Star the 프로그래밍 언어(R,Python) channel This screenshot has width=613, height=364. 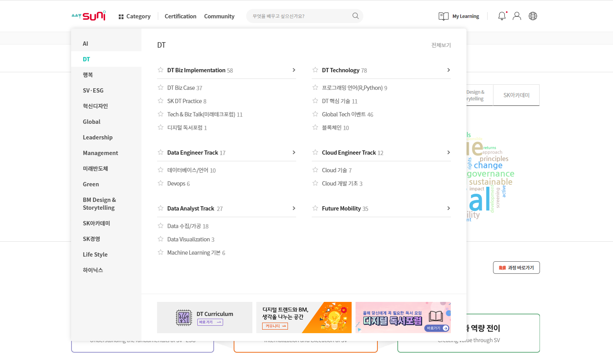(315, 87)
